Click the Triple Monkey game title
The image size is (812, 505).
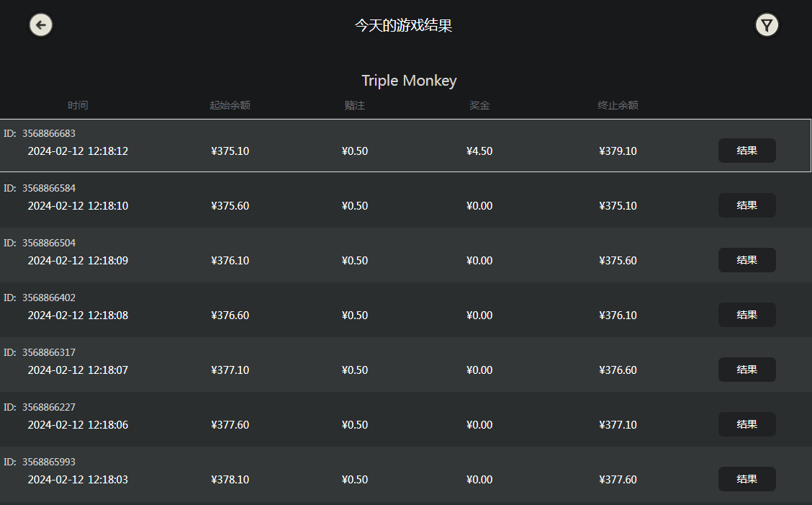tap(409, 81)
